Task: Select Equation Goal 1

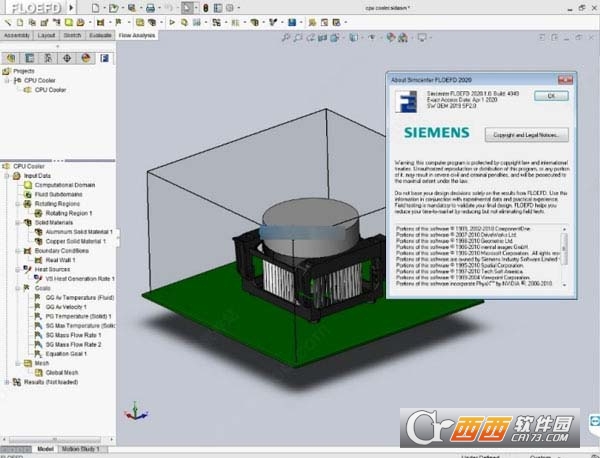Action: point(66,354)
